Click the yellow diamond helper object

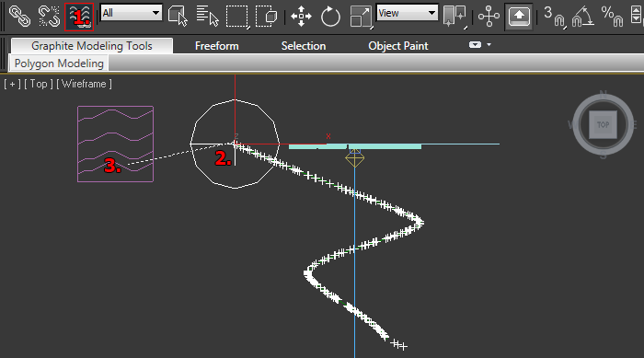(355, 158)
